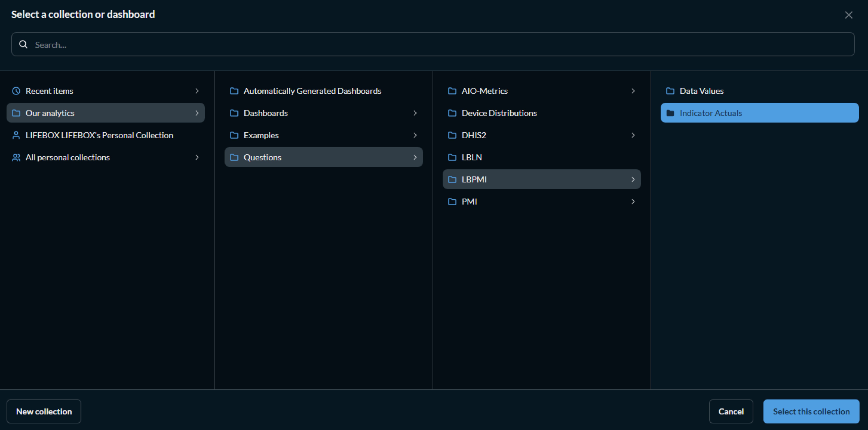
Task: Expand the PMI folder chevron
Action: coord(633,201)
